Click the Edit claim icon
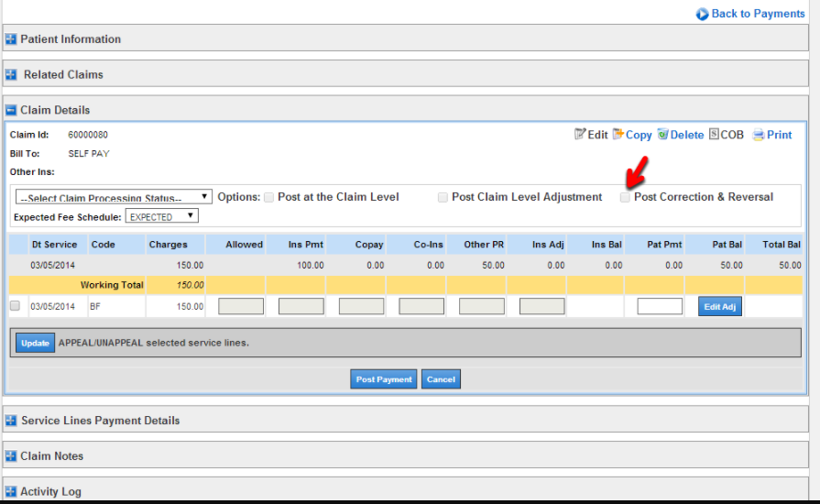 coord(580,135)
